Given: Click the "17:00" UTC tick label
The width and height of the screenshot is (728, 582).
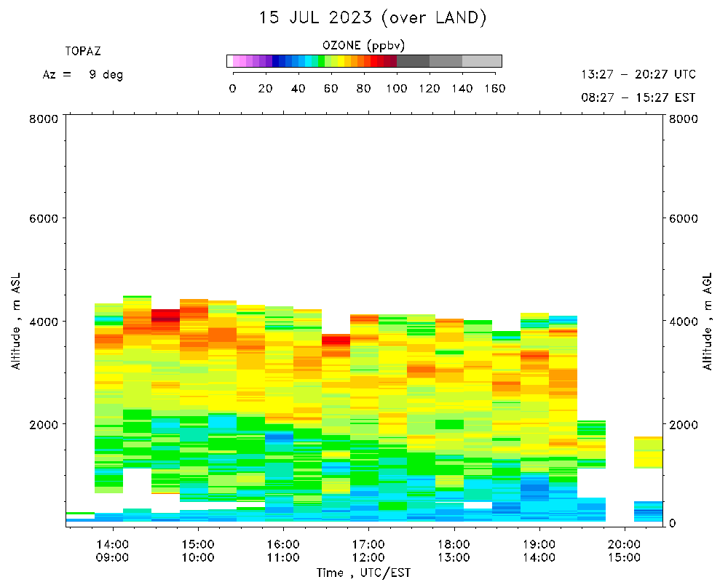Looking at the screenshot, I should [x=368, y=544].
